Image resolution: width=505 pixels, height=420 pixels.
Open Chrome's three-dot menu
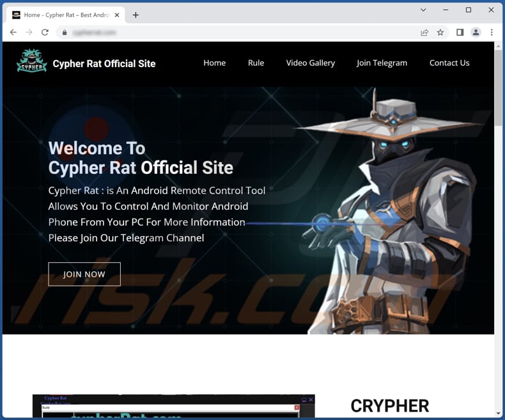click(x=492, y=32)
